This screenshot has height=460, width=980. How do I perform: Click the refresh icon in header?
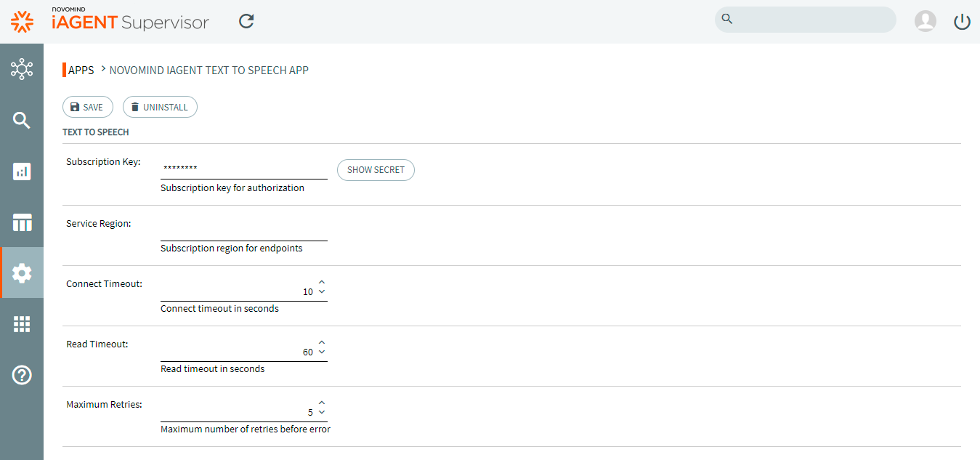[246, 21]
